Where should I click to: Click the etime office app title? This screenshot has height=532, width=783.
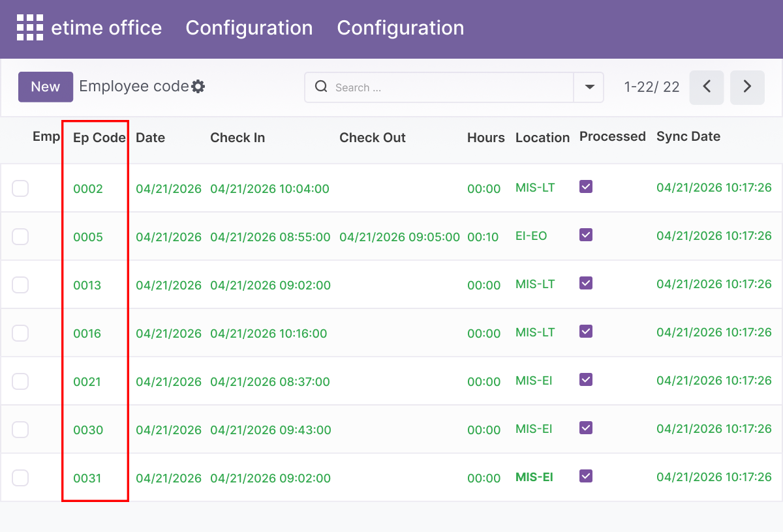[x=106, y=28]
